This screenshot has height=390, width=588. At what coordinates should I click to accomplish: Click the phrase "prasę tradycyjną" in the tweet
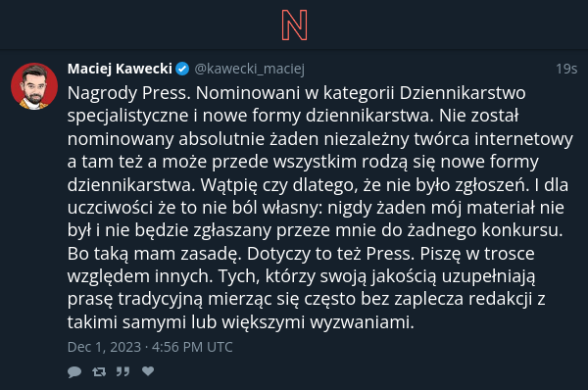pyautogui.click(x=135, y=299)
